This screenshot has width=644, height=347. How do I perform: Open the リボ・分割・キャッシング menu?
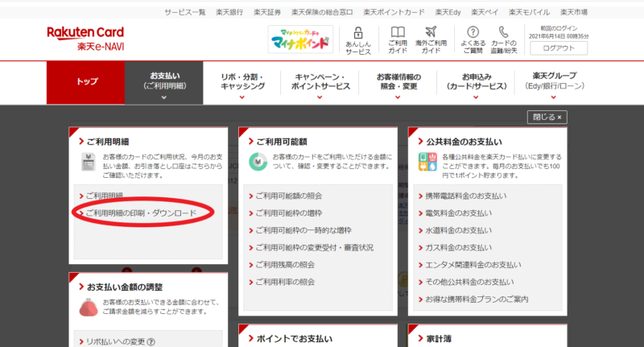pos(242,82)
